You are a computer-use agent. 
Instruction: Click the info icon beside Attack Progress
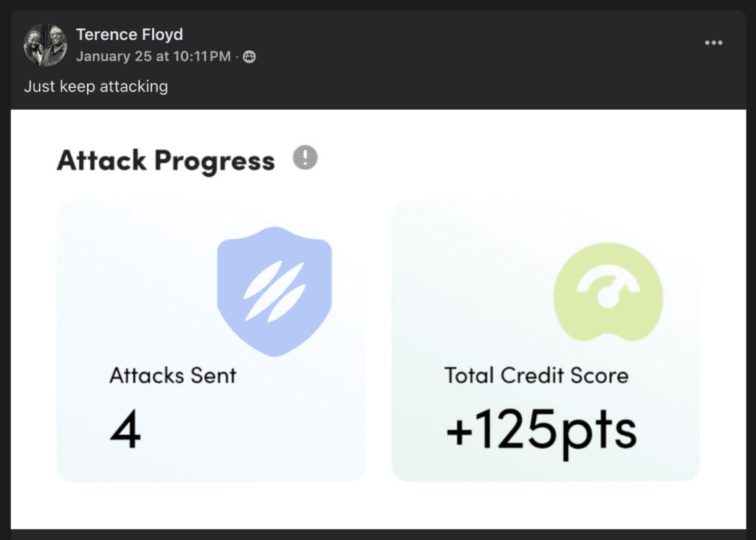(305, 157)
